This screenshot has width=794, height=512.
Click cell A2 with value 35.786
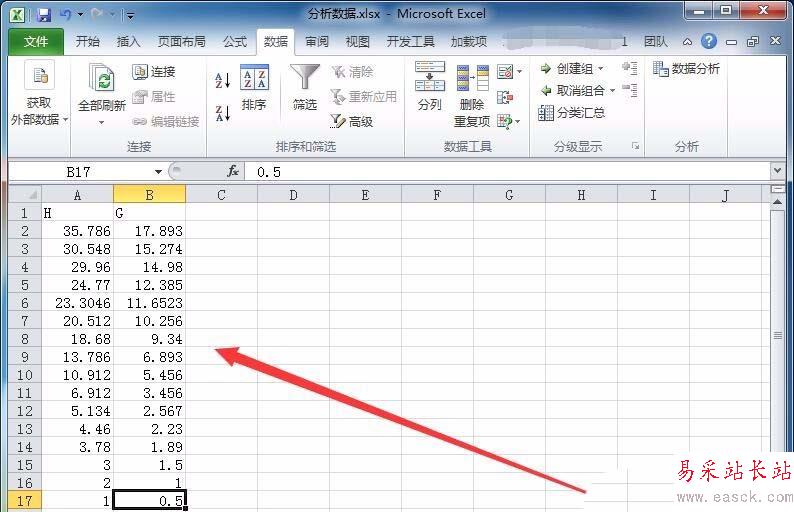click(x=77, y=231)
